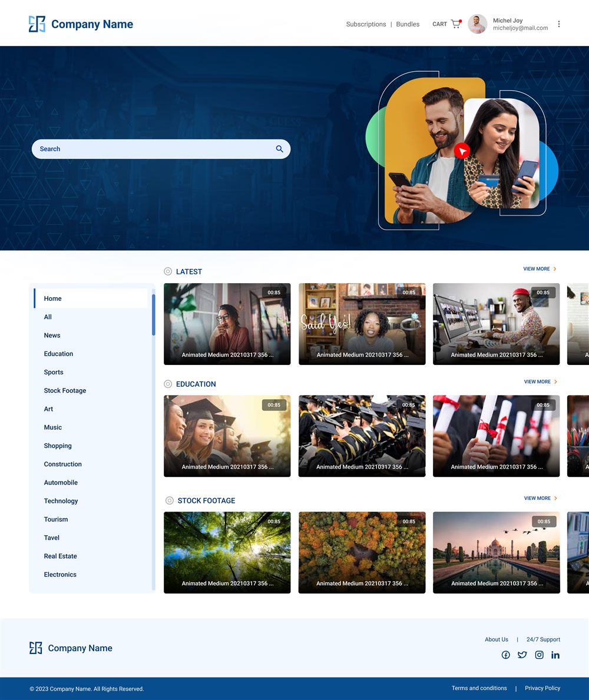Open Privacy Policy link
Screen dimensions: 589x700
point(542,688)
